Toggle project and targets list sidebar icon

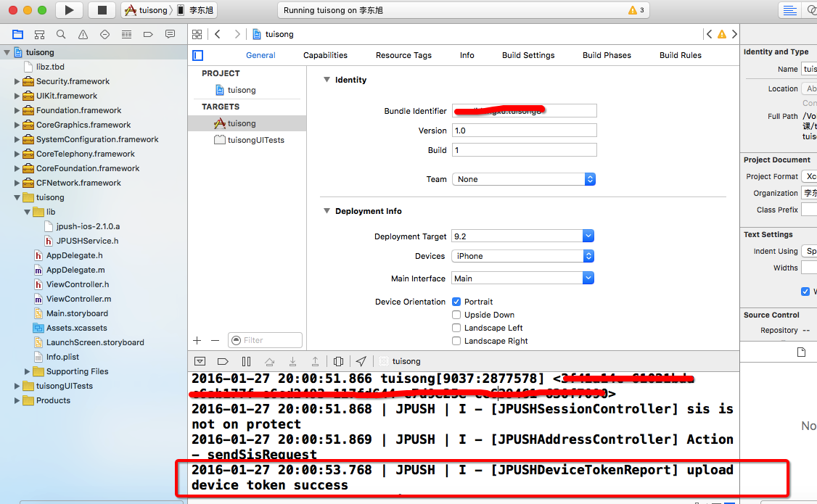[198, 55]
